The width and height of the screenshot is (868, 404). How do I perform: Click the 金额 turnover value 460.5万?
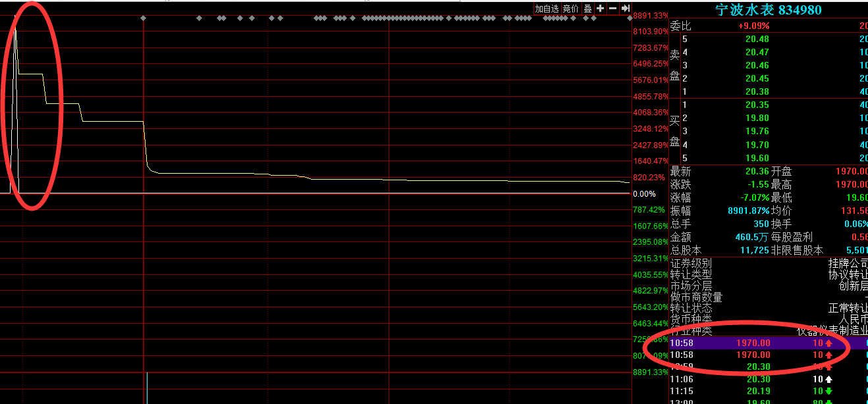click(x=752, y=237)
